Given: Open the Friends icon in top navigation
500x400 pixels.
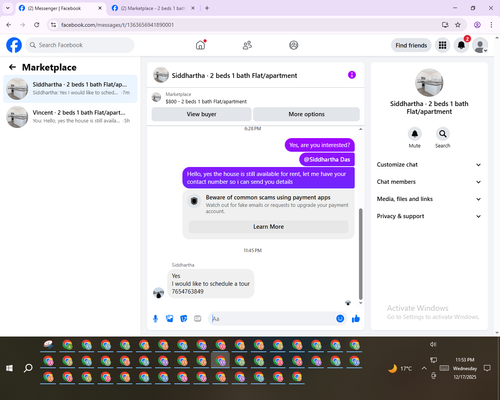Looking at the screenshot, I should 247,45.
